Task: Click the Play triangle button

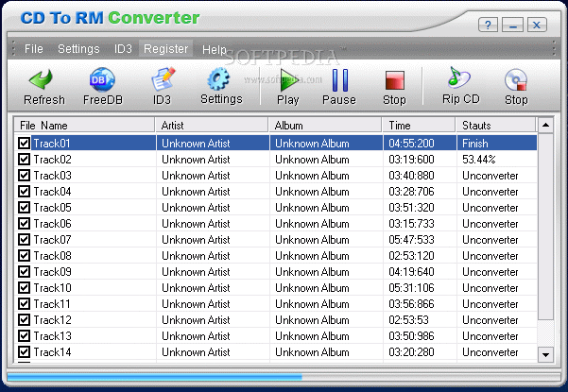Action: click(x=288, y=80)
